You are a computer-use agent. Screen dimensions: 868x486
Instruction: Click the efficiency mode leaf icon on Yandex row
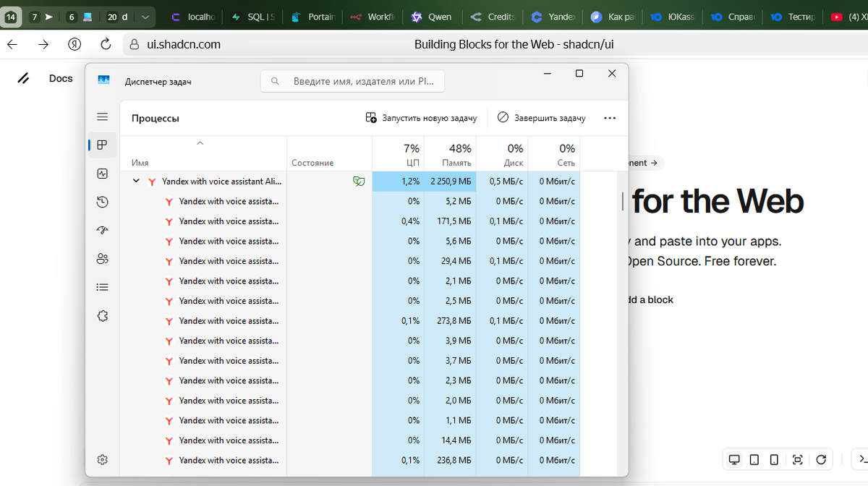click(358, 182)
